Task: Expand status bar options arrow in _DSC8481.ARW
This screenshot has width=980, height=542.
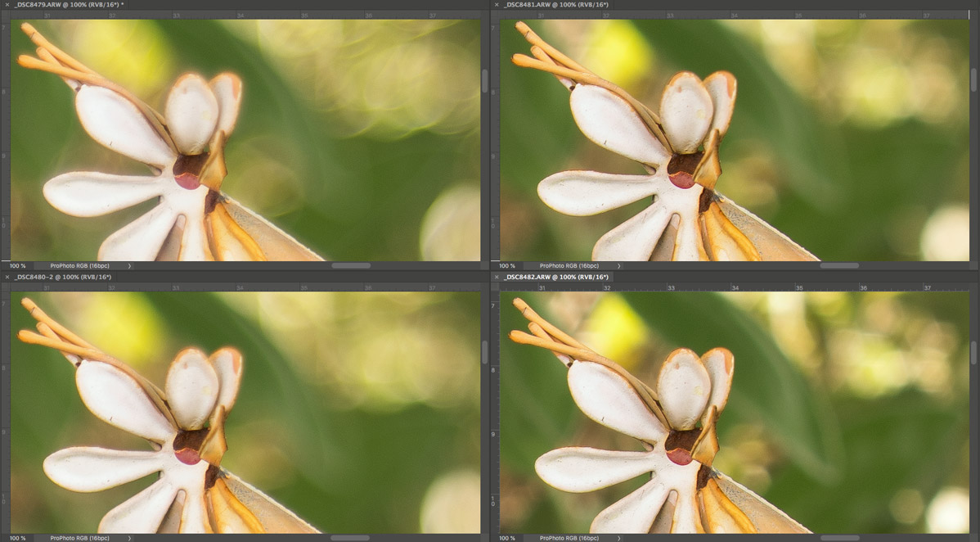Action: click(619, 266)
